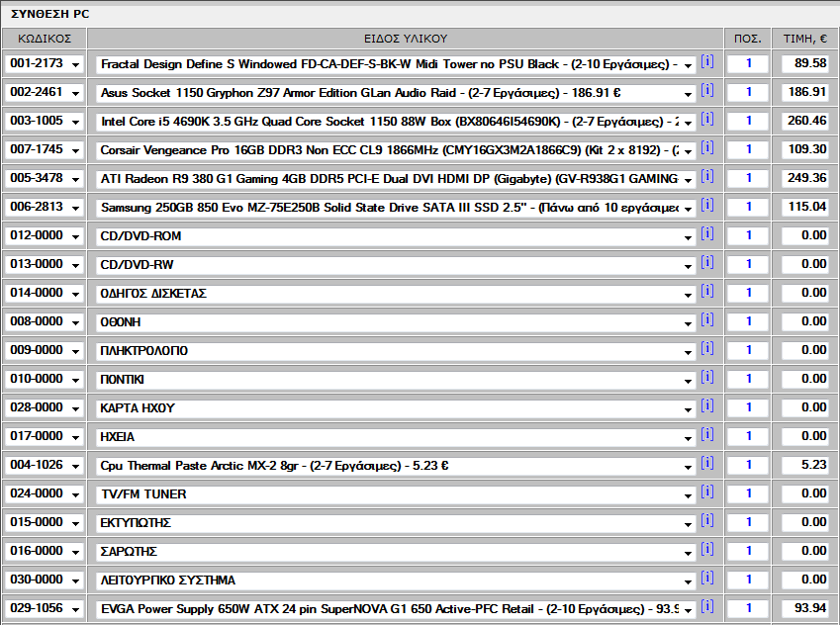Click the ΤΙΜΗ, € column header

(805, 39)
